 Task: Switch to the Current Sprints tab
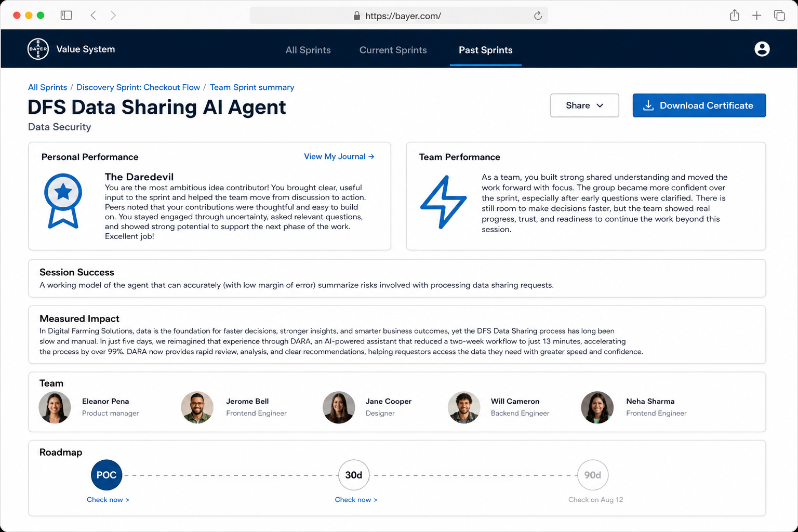(393, 50)
